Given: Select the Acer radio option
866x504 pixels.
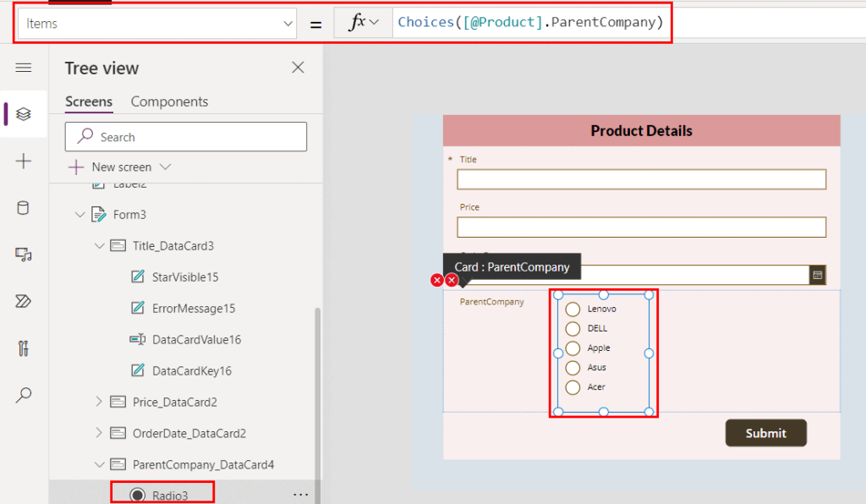Looking at the screenshot, I should (573, 386).
